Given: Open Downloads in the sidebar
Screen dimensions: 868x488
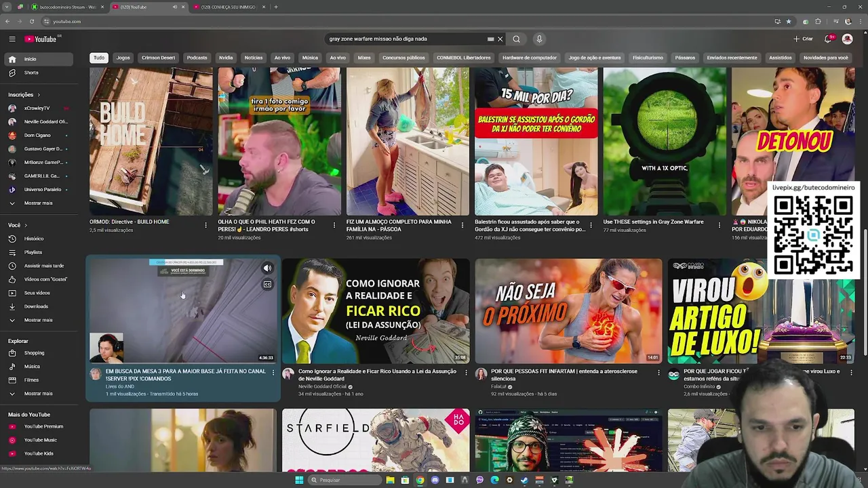Looking at the screenshot, I should [38, 306].
